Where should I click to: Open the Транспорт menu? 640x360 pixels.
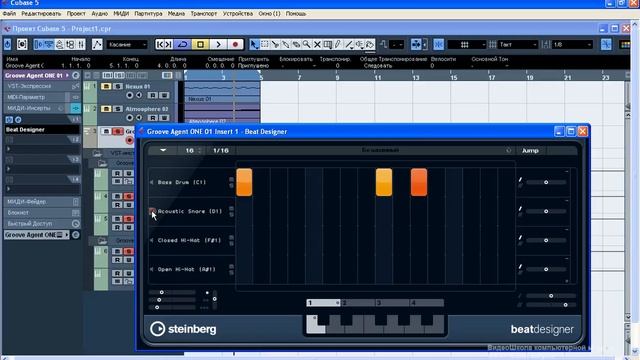204,13
